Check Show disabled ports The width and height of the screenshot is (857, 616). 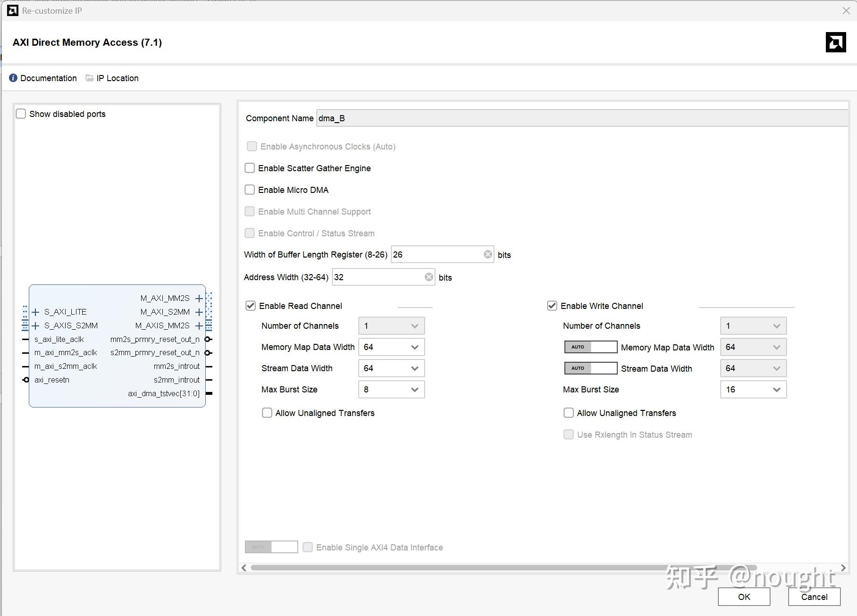(21, 114)
